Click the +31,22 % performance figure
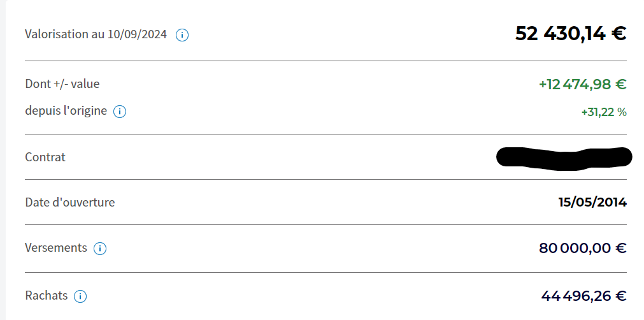Image resolution: width=644 pixels, height=320 pixels. point(604,112)
